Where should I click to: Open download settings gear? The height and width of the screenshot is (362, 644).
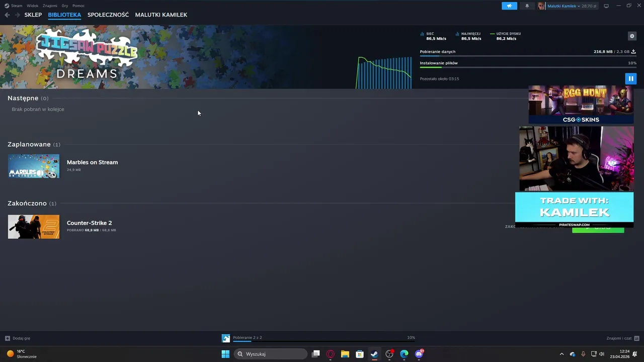pyautogui.click(x=632, y=36)
